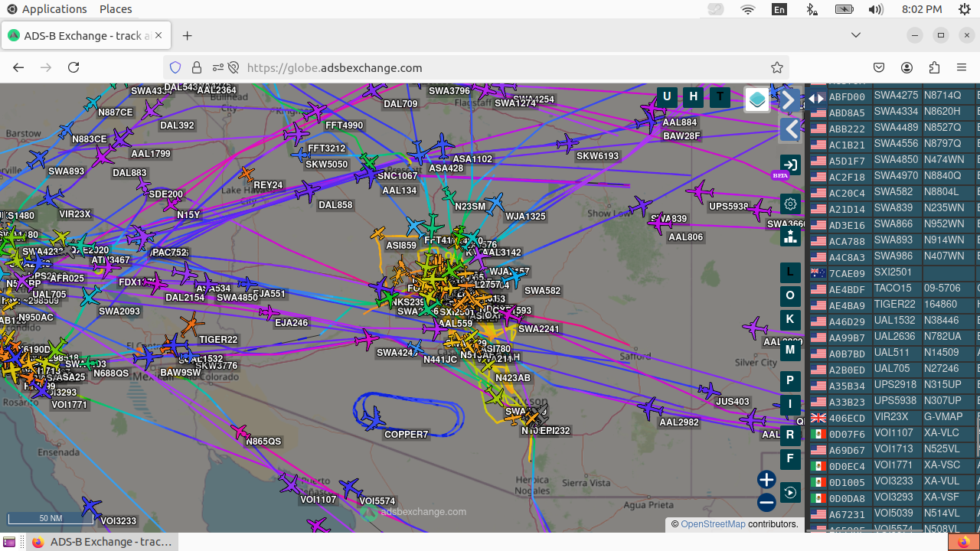Click the COPPER7 aircraft icon
This screenshot has height=551, width=980.
(x=375, y=418)
